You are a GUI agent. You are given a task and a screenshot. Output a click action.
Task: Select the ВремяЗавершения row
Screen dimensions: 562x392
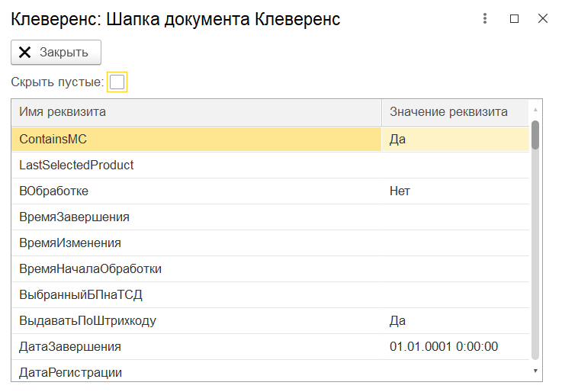click(270, 217)
